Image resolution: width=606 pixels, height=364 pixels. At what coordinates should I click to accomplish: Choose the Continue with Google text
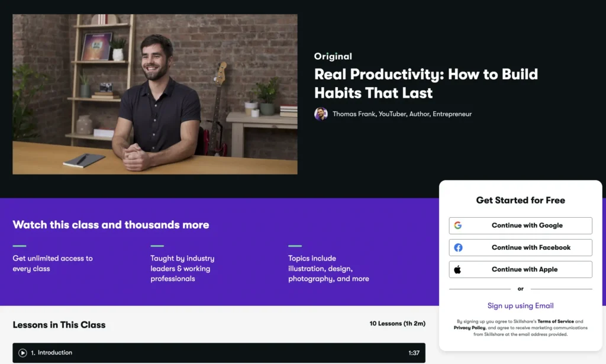click(x=527, y=226)
